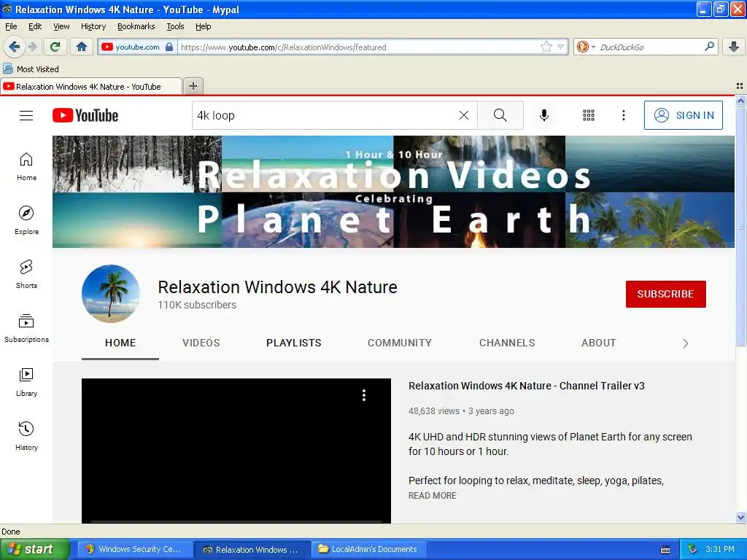This screenshot has height=560, width=747.
Task: Switch to the CHANNELS tab
Action: point(507,343)
